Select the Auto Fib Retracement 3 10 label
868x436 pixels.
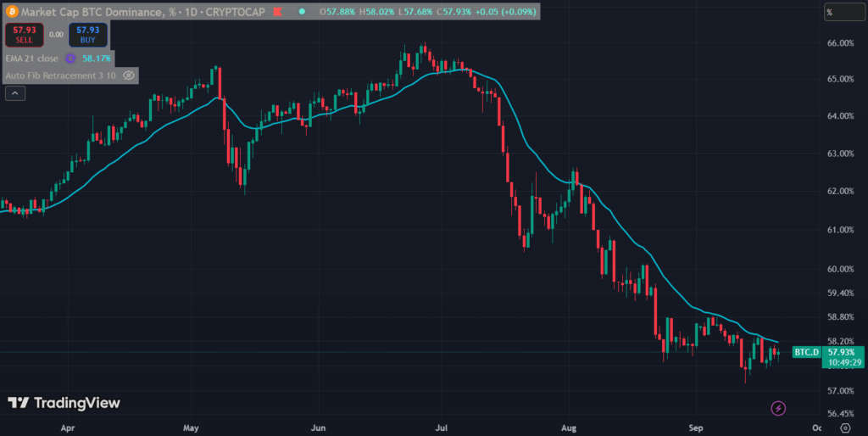click(x=61, y=75)
